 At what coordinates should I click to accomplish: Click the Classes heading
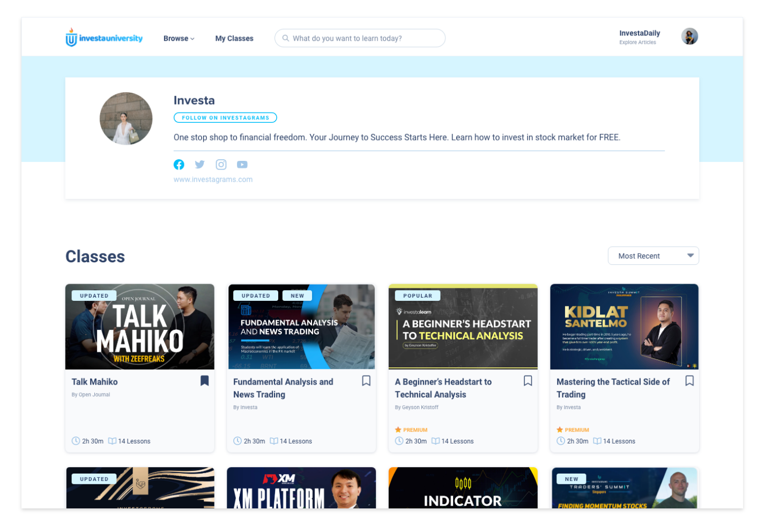coord(95,256)
